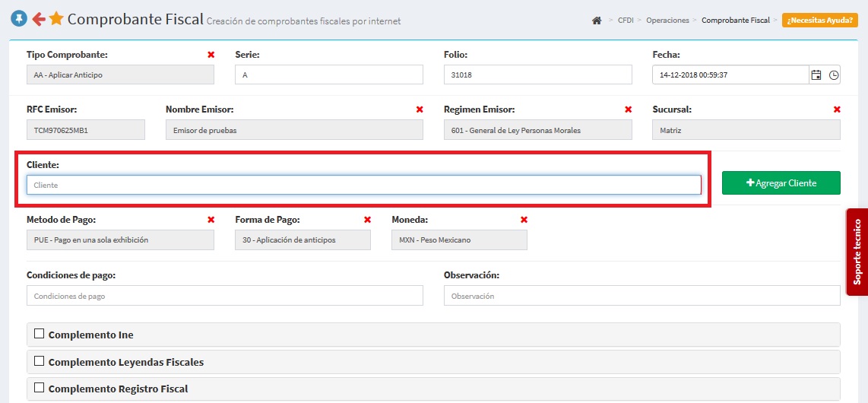Click the home icon in breadcrumb
868x403 pixels.
click(597, 21)
